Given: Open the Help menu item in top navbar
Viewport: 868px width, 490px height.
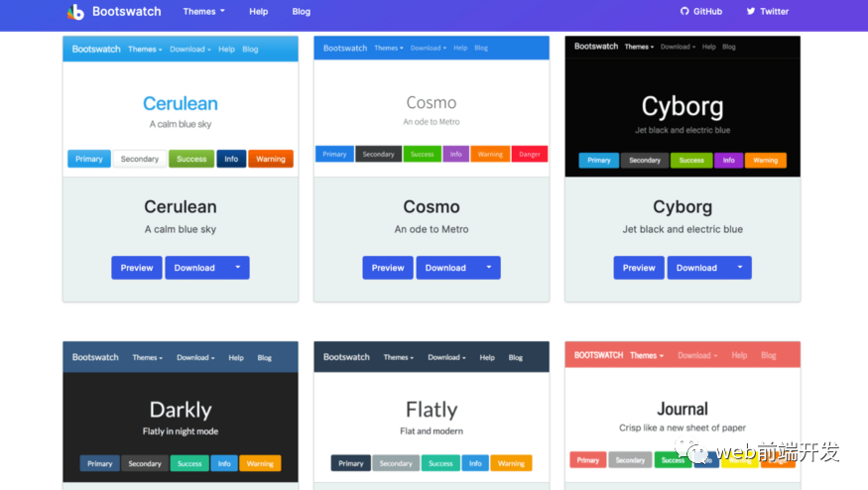Looking at the screenshot, I should [x=259, y=12].
